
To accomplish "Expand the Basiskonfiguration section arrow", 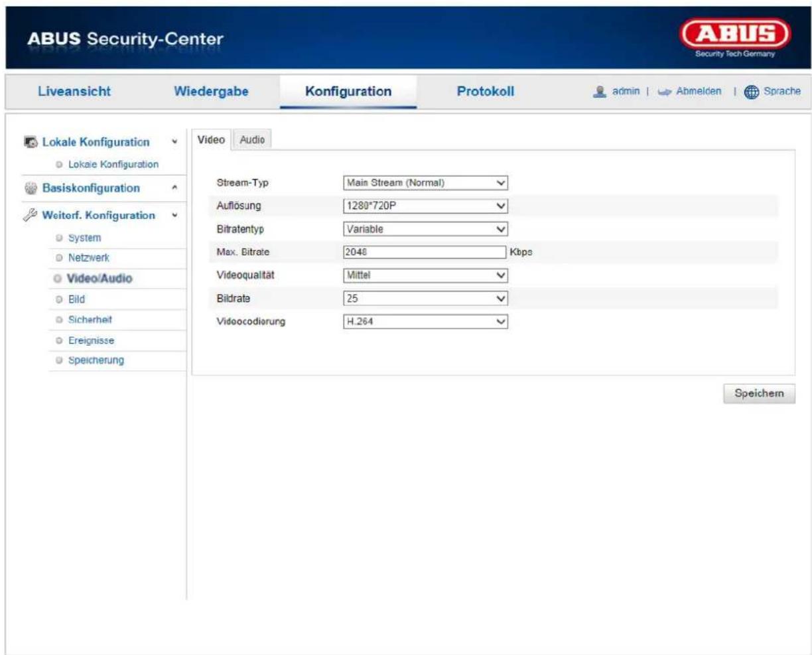I will coord(174,188).
